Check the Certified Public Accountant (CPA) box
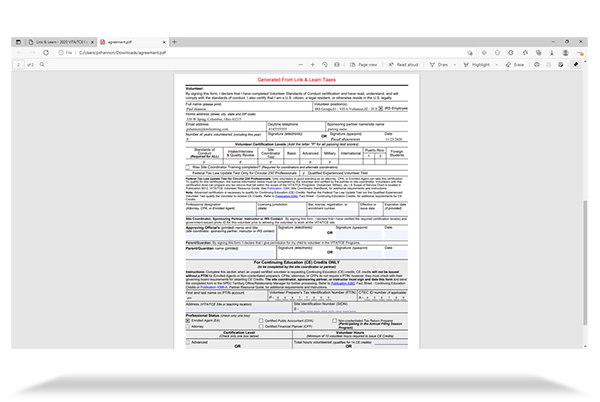Image resolution: width=600 pixels, height=402 pixels. 261,321
